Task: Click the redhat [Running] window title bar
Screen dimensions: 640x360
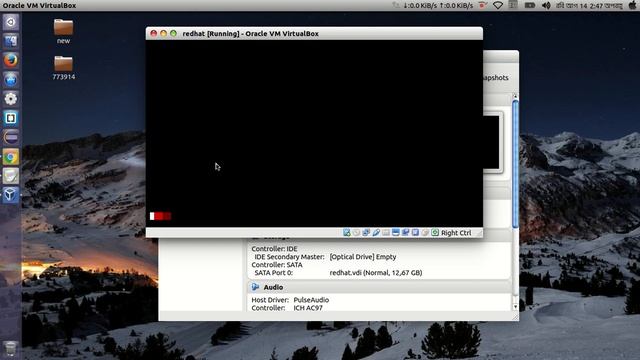Action: pos(314,33)
